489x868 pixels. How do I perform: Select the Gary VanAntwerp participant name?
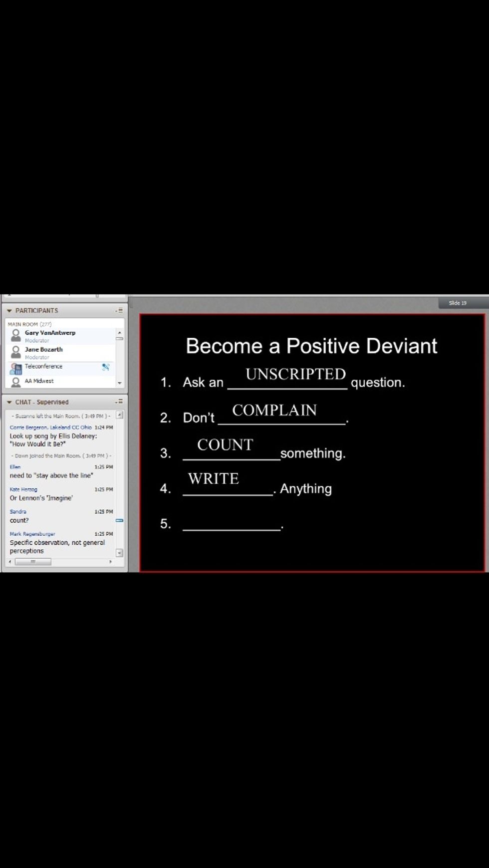coord(50,333)
